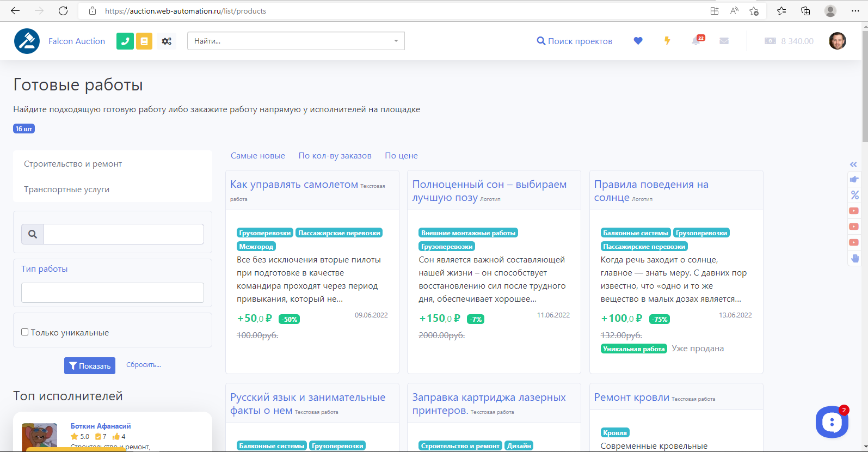The width and height of the screenshot is (868, 452).
Task: Click the yellow lightning bolt icon
Action: click(x=667, y=41)
